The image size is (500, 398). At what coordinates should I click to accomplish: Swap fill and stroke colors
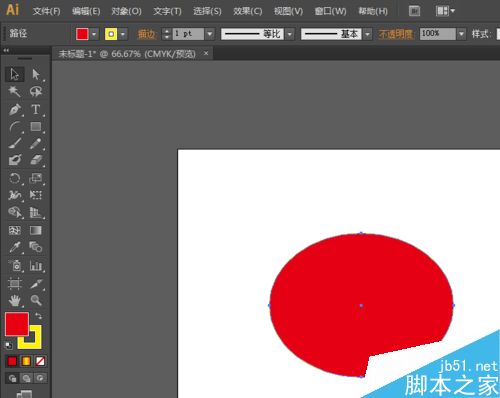tap(38, 316)
